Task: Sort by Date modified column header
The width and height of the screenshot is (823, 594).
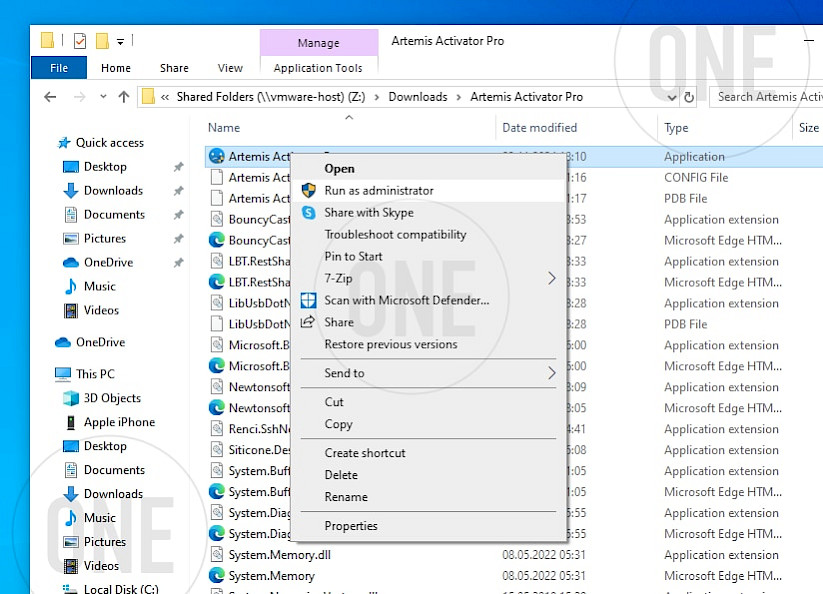Action: tap(540, 128)
